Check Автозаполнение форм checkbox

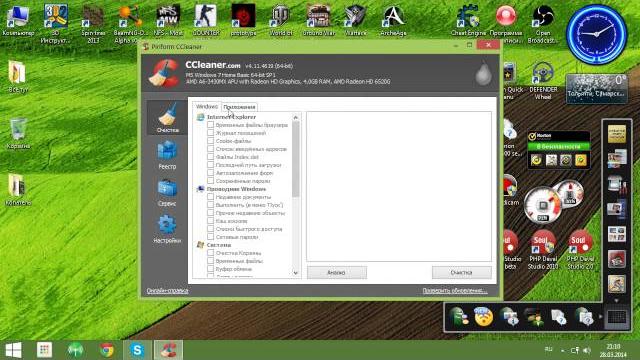click(x=211, y=173)
